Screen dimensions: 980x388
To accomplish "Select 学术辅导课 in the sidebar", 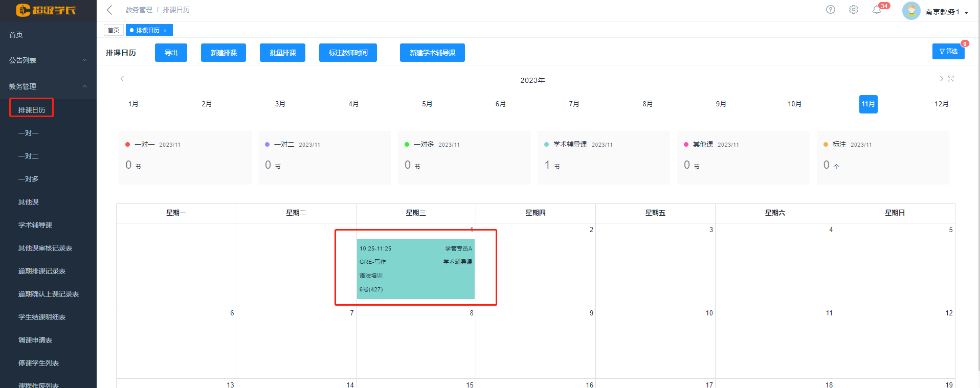I will [x=35, y=225].
